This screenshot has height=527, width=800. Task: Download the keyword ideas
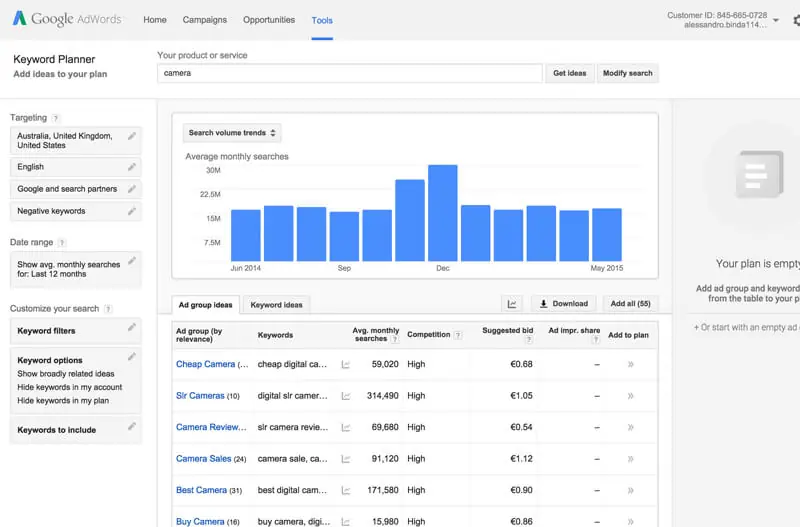[x=564, y=304]
